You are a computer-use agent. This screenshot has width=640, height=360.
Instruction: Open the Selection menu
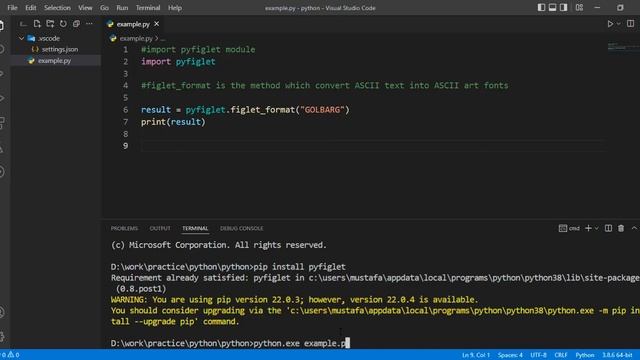pos(57,8)
